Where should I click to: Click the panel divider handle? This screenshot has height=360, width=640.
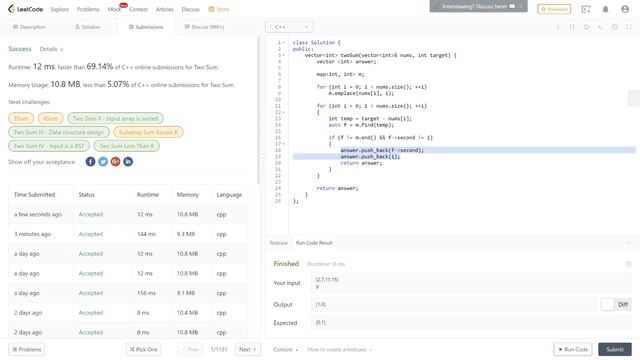pyautogui.click(x=262, y=163)
